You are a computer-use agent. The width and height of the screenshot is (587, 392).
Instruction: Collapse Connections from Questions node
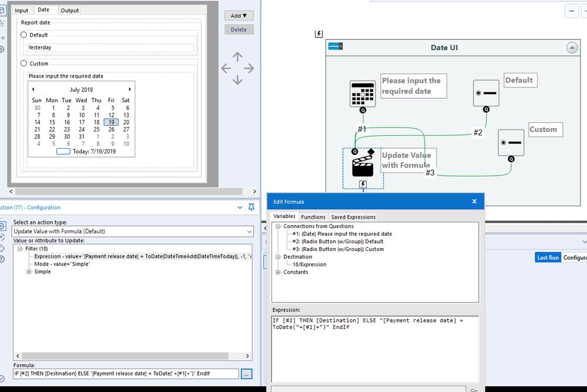click(278, 226)
